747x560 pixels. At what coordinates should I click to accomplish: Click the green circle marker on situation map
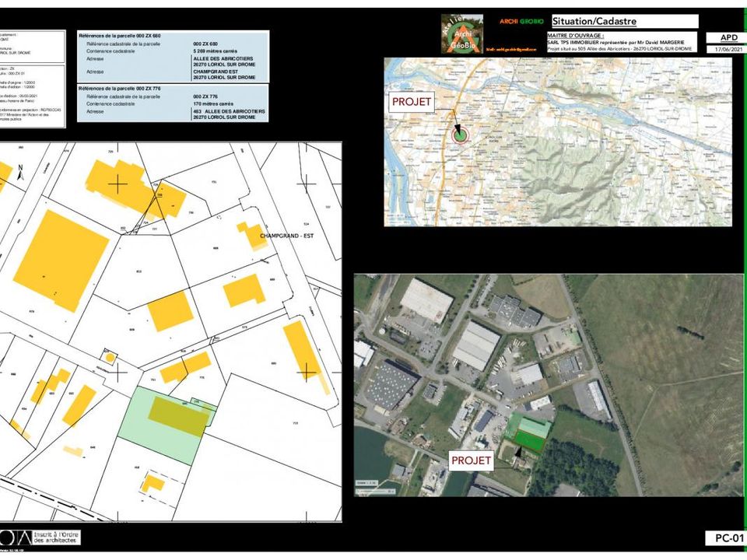click(460, 135)
